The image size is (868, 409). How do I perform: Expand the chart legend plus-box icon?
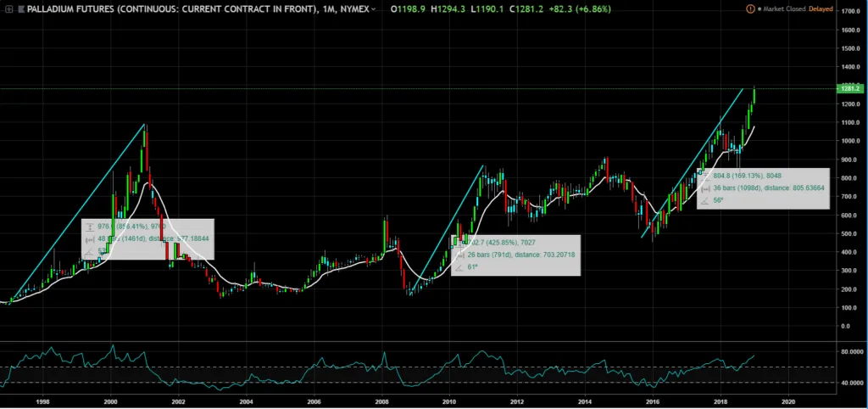8,9
